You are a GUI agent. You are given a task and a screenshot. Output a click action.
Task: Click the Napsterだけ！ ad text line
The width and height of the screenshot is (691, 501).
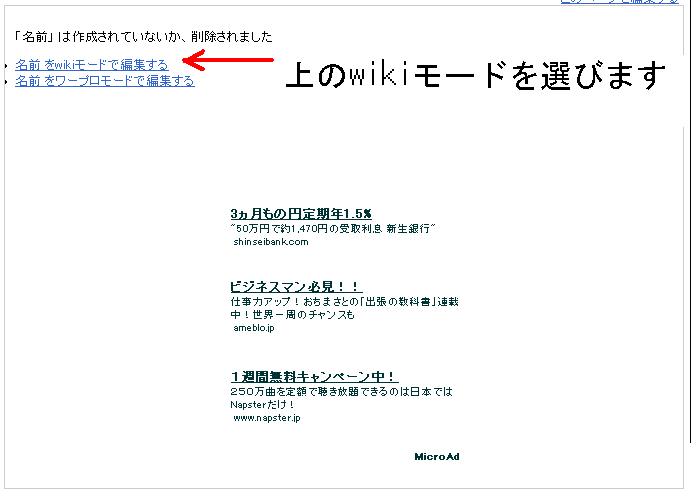[x=263, y=405]
